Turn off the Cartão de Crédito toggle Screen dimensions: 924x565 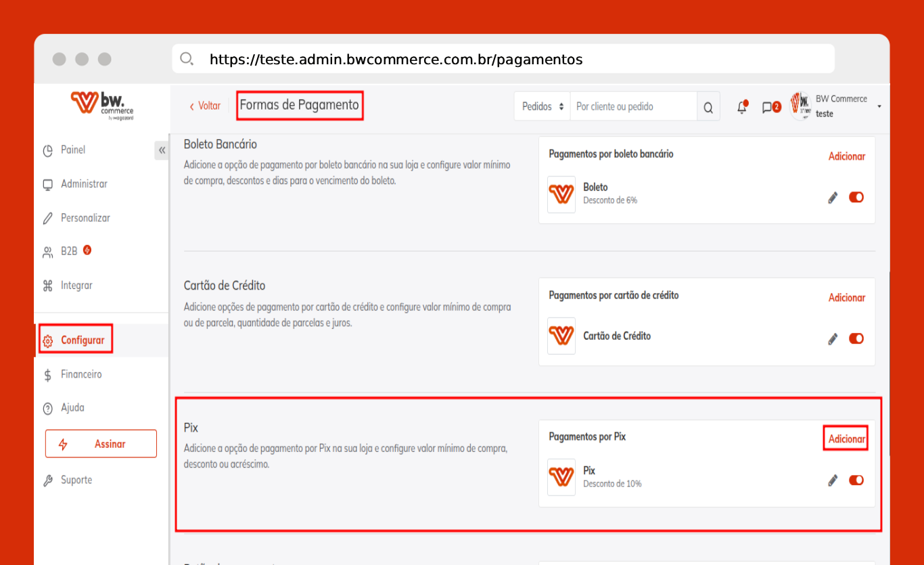click(856, 339)
